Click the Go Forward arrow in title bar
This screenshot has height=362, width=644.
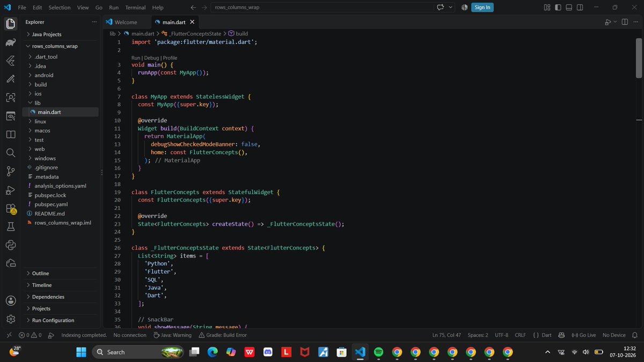click(203, 8)
